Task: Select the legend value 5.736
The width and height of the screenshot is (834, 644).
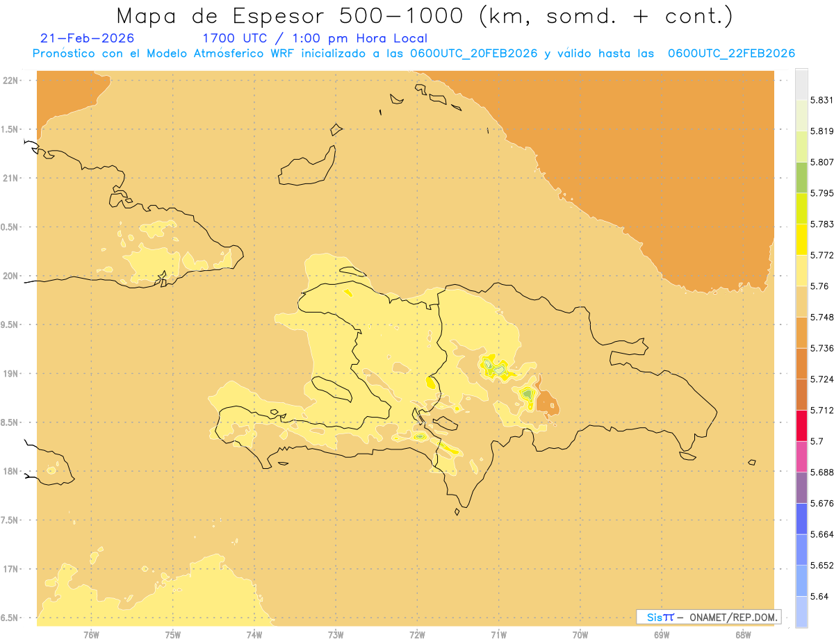Action: (x=821, y=349)
